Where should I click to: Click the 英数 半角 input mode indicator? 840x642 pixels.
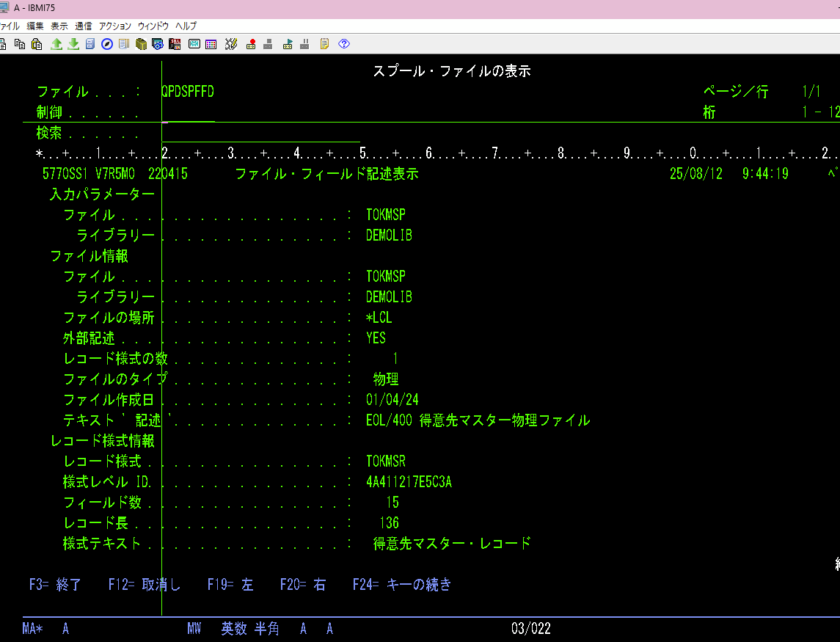250,628
